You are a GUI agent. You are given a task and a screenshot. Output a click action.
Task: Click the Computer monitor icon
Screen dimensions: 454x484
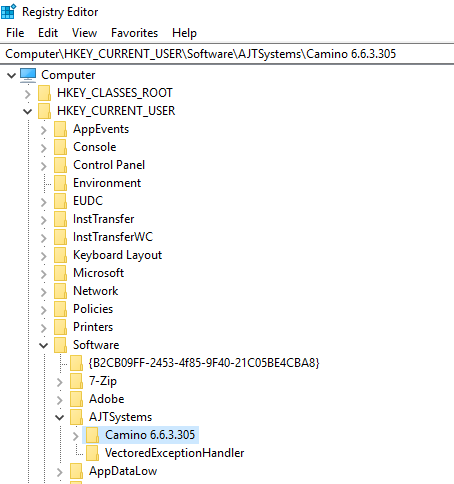[28, 75]
